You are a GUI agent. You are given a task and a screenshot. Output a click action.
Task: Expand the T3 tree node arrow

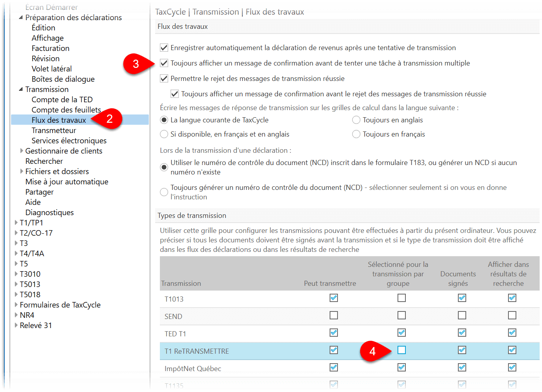click(x=16, y=243)
